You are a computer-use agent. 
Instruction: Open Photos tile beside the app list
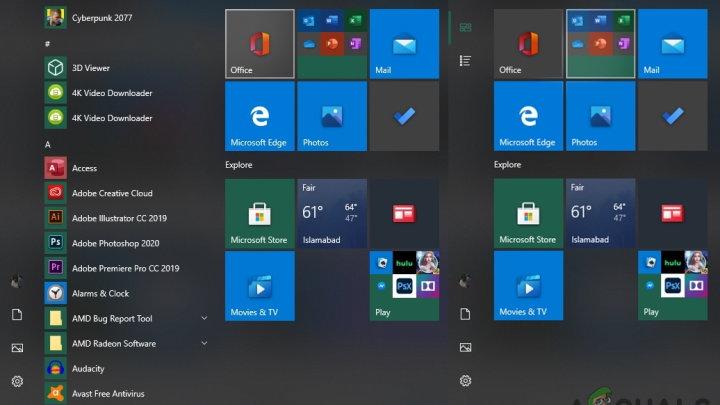click(332, 116)
